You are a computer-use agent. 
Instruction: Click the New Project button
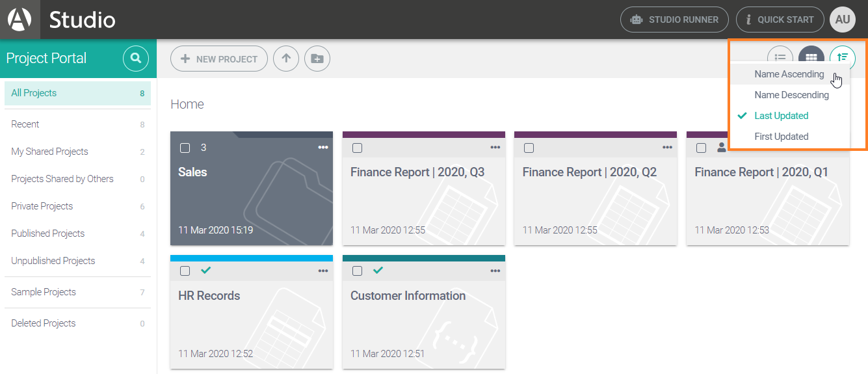tap(219, 59)
